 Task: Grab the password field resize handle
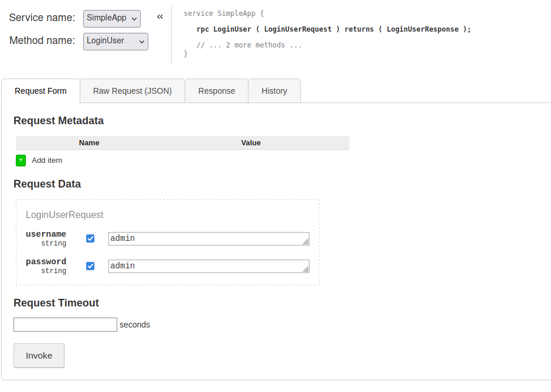point(305,269)
